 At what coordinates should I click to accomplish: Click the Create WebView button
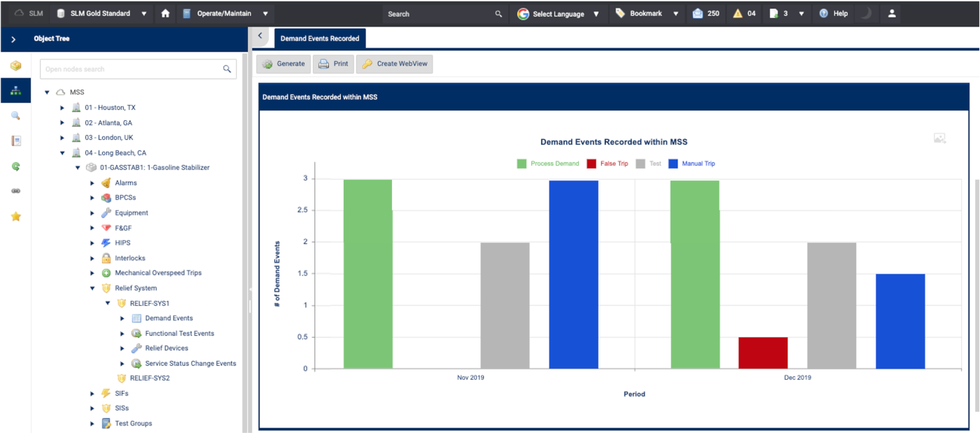click(x=395, y=64)
